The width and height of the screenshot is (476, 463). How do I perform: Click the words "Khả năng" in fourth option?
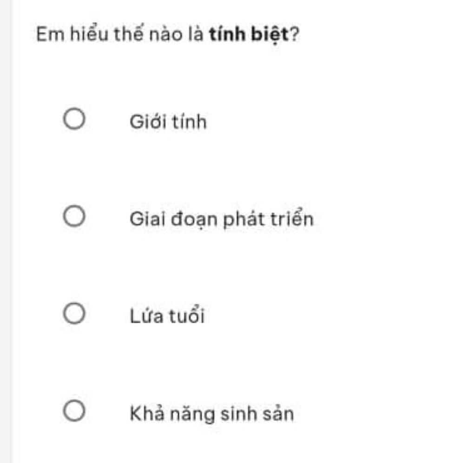point(172,414)
